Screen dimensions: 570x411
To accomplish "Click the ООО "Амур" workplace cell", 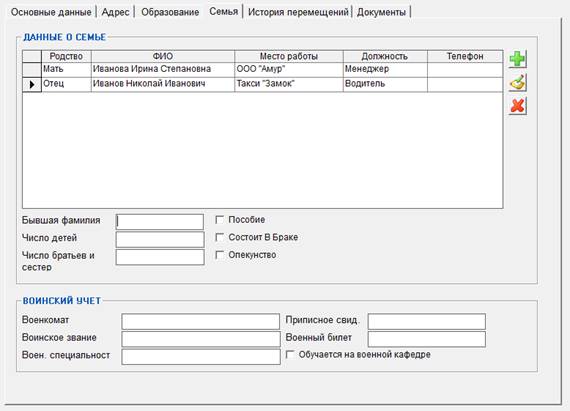I will [289, 69].
